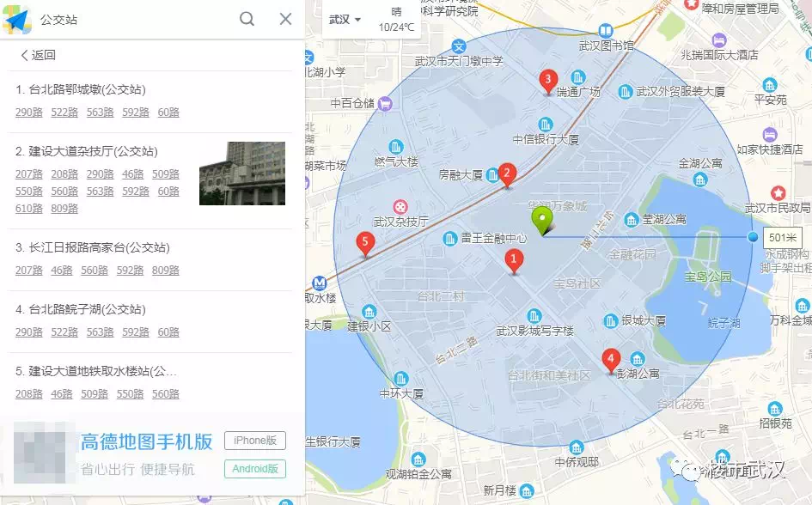Click the 高德地图手机版 banner title

pos(147,441)
